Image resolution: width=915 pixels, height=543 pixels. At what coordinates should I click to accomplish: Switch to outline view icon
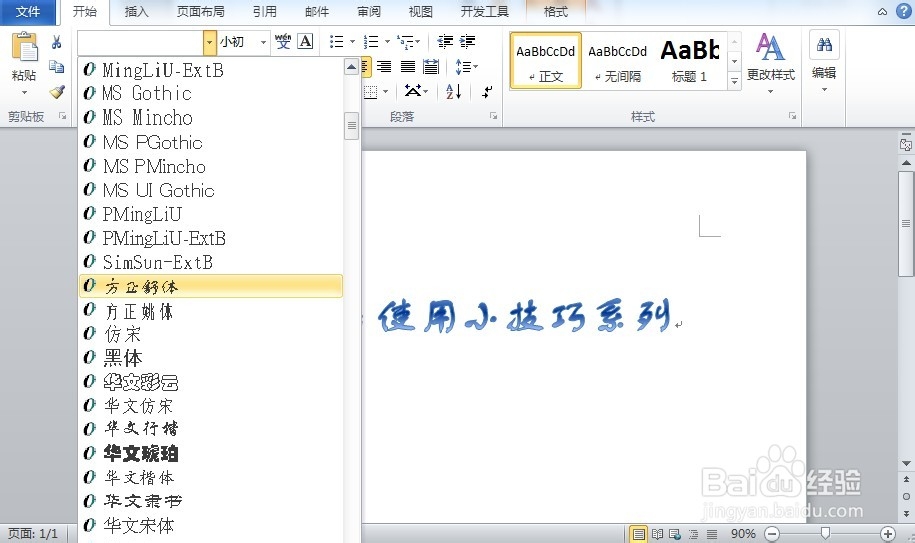693,534
